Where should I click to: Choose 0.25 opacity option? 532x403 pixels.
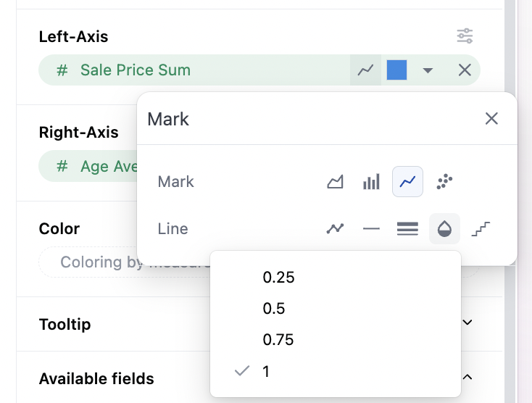click(279, 277)
